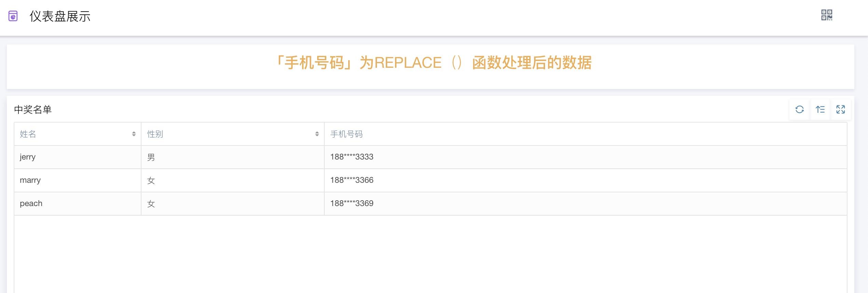Select the jerry name cell

click(28, 157)
